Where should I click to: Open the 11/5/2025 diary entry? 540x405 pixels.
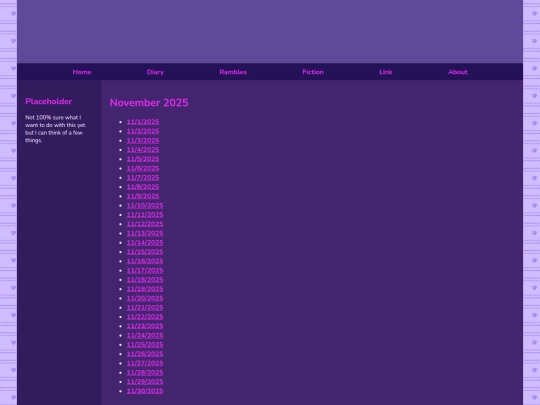click(143, 159)
